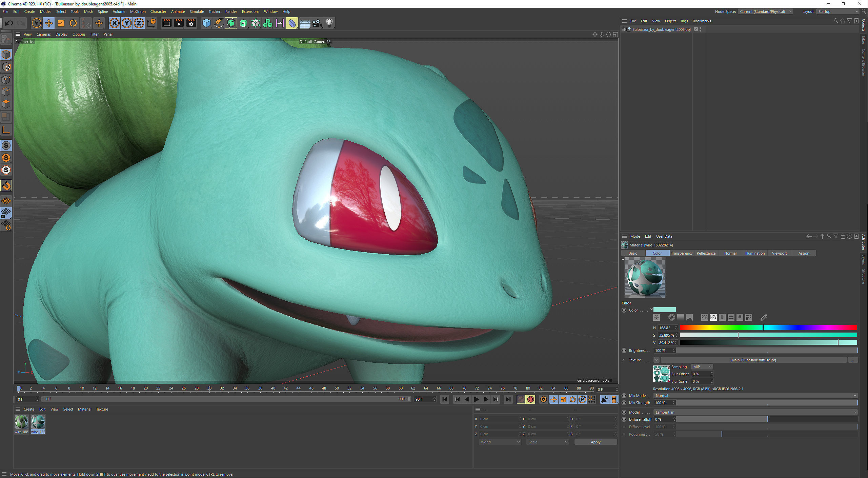
Task: Click the Main_Bulbasaur_diffuse.jpg texture button
Action: pos(753,360)
